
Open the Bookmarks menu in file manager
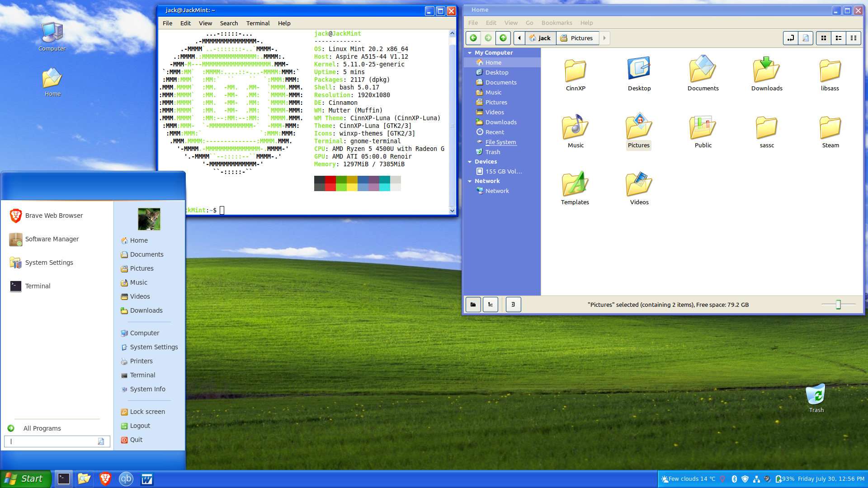557,23
